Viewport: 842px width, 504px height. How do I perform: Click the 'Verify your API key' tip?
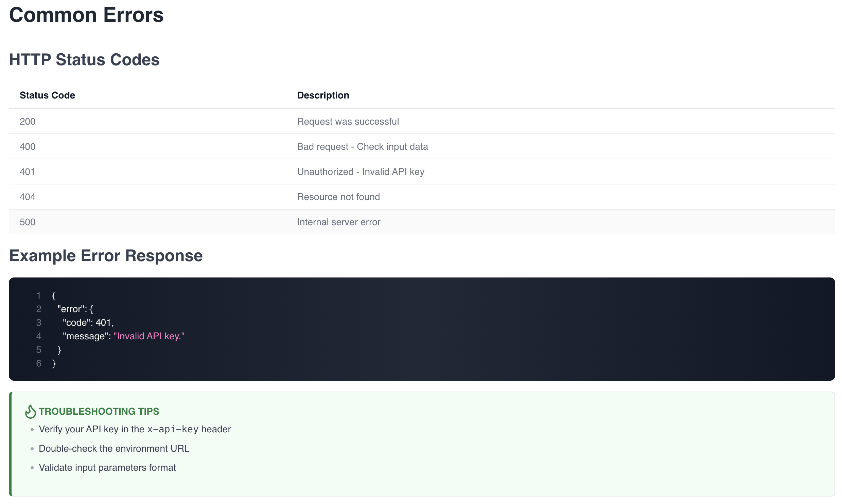(135, 429)
